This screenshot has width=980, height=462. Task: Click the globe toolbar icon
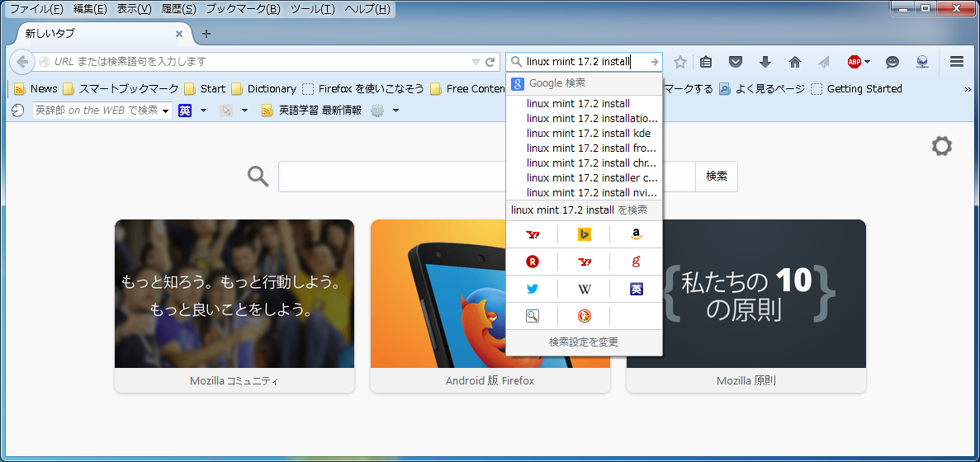pos(922,62)
